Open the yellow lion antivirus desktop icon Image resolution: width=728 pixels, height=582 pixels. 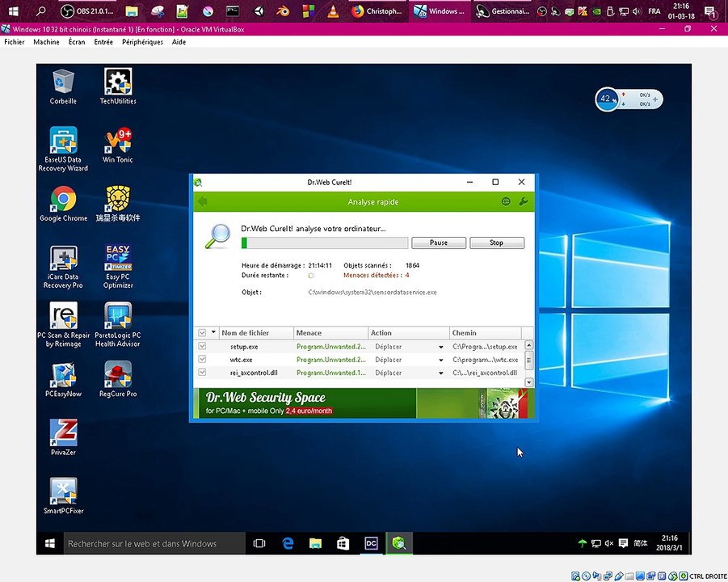pyautogui.click(x=118, y=205)
